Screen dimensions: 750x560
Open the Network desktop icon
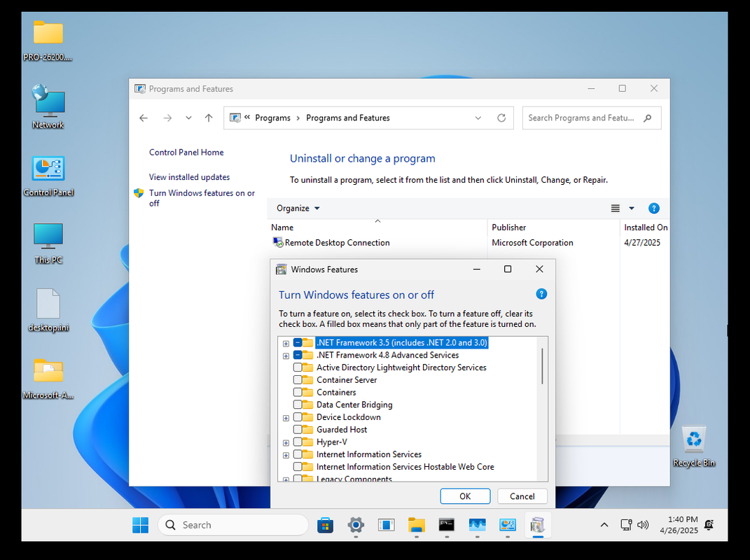48,106
